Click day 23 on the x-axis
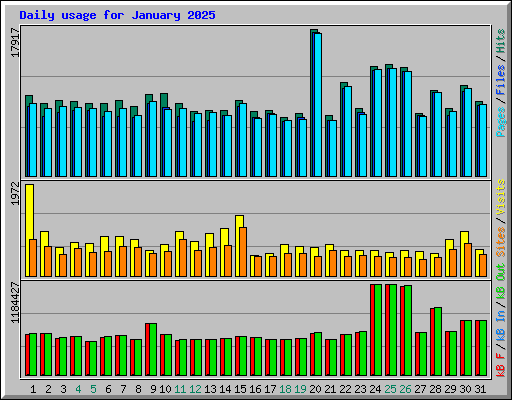512x400 pixels. (360, 389)
